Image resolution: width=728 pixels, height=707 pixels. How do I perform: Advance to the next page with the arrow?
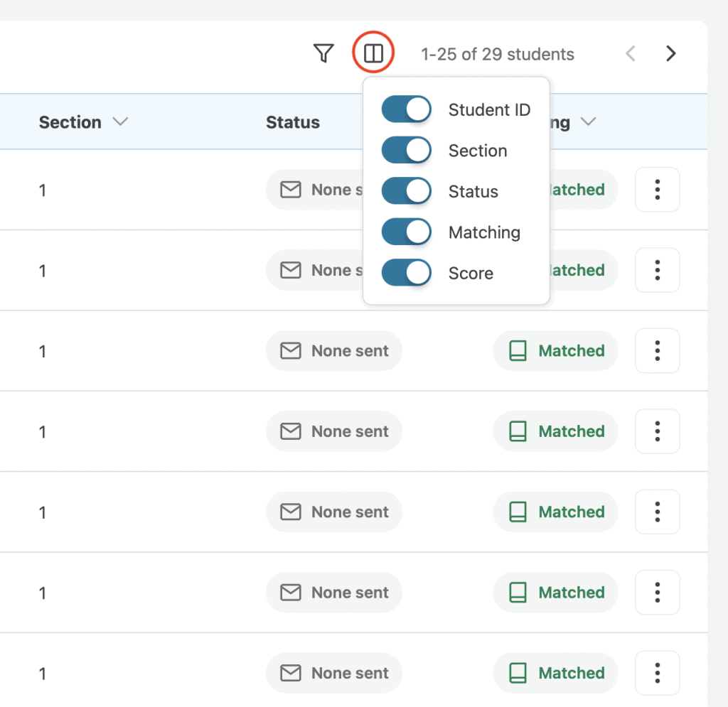[x=670, y=53]
